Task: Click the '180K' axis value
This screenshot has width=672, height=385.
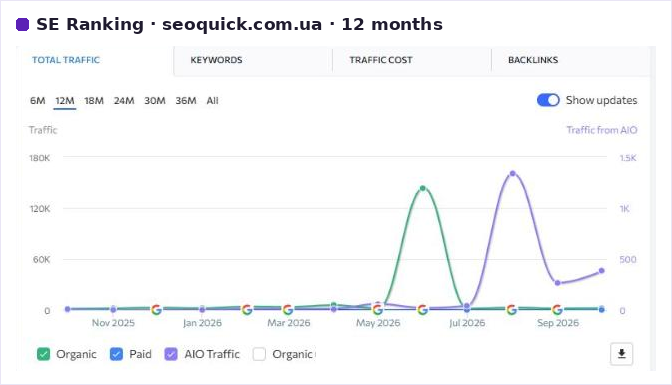Action: (39, 158)
